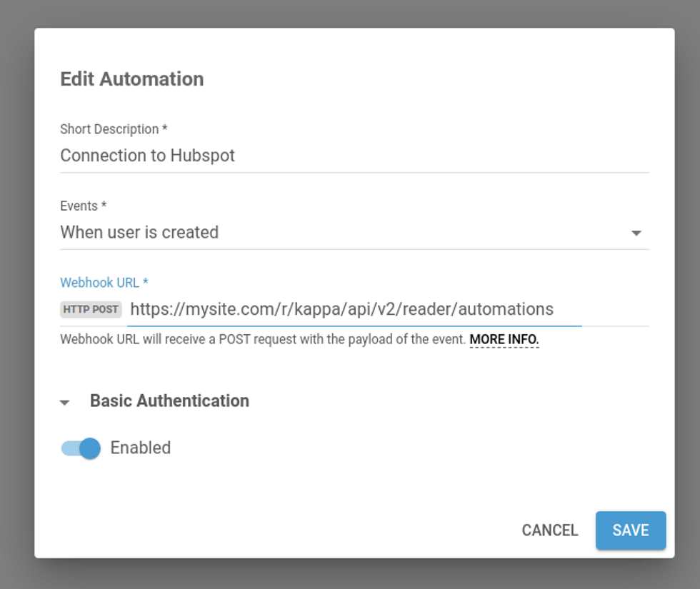
Task: Click the 'Events *' field label
Action: pos(83,206)
